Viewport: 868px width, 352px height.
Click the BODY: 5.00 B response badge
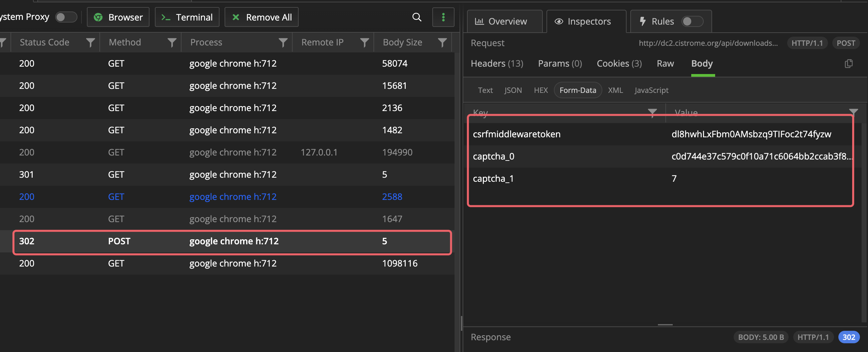point(761,337)
